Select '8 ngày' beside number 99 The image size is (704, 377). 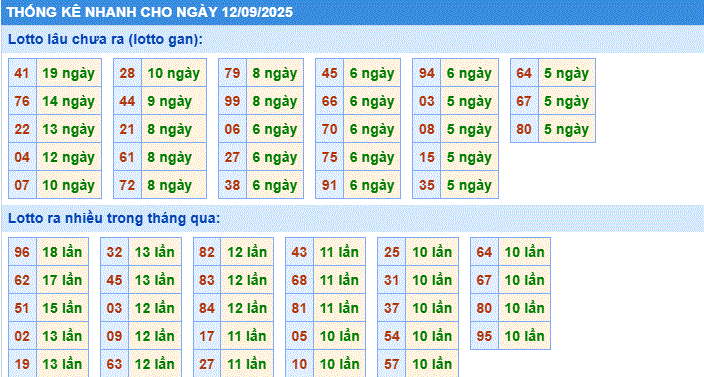[x=275, y=101]
